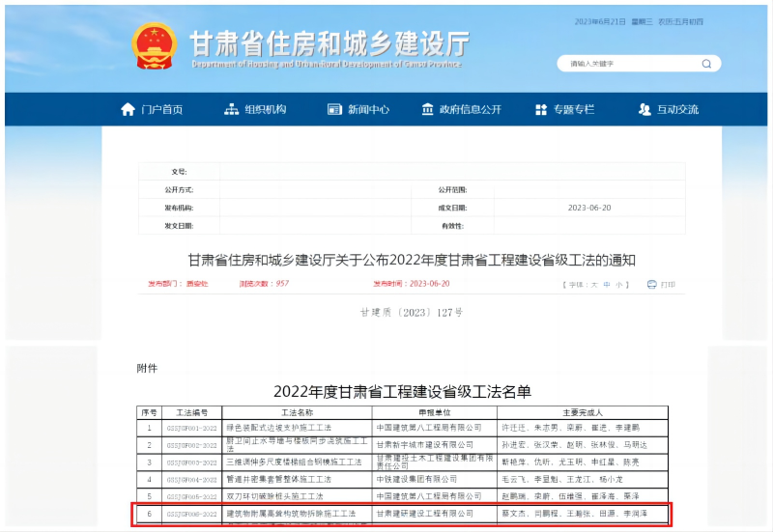
Task: Set font size to small (小)
Action: (619, 285)
